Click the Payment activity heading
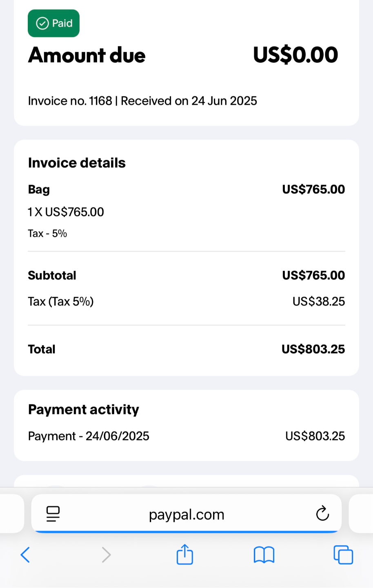Image resolution: width=373 pixels, height=588 pixels. (84, 410)
